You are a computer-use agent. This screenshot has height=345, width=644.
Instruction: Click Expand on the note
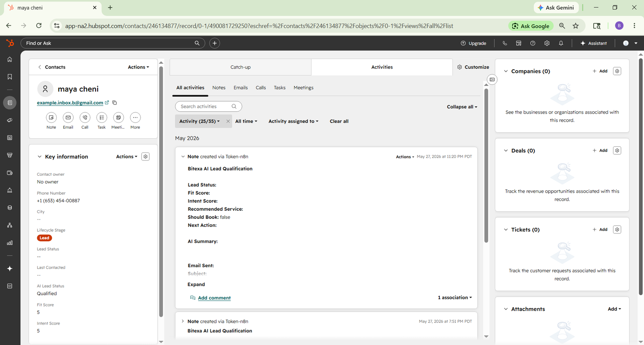pyautogui.click(x=196, y=285)
